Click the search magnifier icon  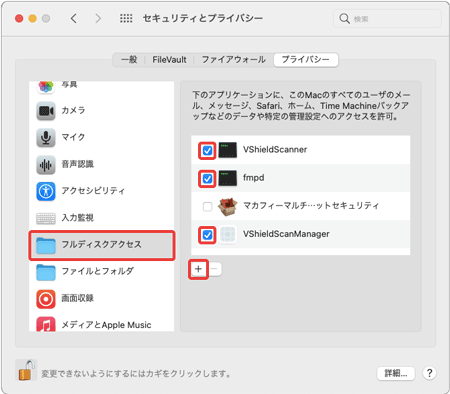tap(344, 18)
